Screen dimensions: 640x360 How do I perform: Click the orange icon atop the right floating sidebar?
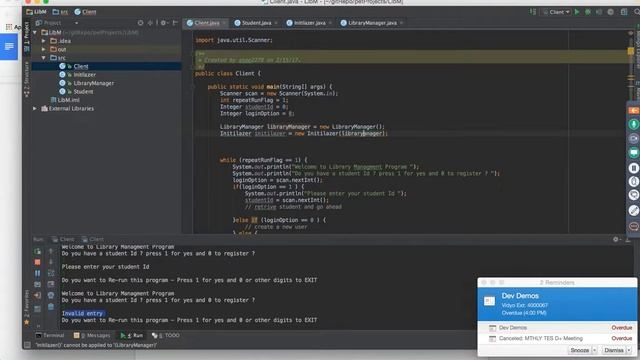pyautogui.click(x=633, y=111)
